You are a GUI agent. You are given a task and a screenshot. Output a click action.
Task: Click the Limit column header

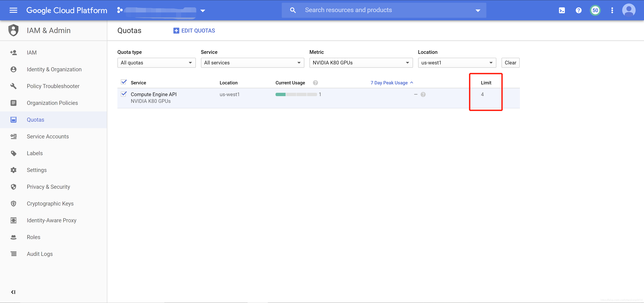(x=486, y=83)
